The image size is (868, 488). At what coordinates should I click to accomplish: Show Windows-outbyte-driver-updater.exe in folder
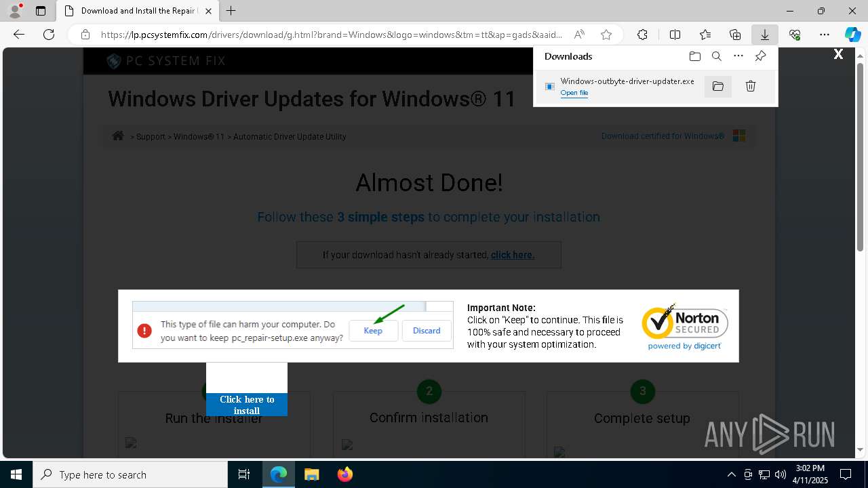pyautogui.click(x=718, y=86)
